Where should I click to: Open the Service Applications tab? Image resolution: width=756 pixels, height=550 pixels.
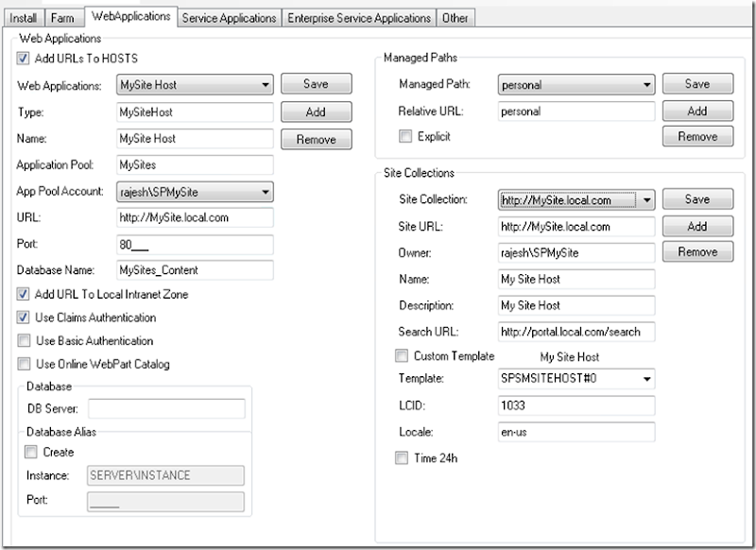[229, 17]
